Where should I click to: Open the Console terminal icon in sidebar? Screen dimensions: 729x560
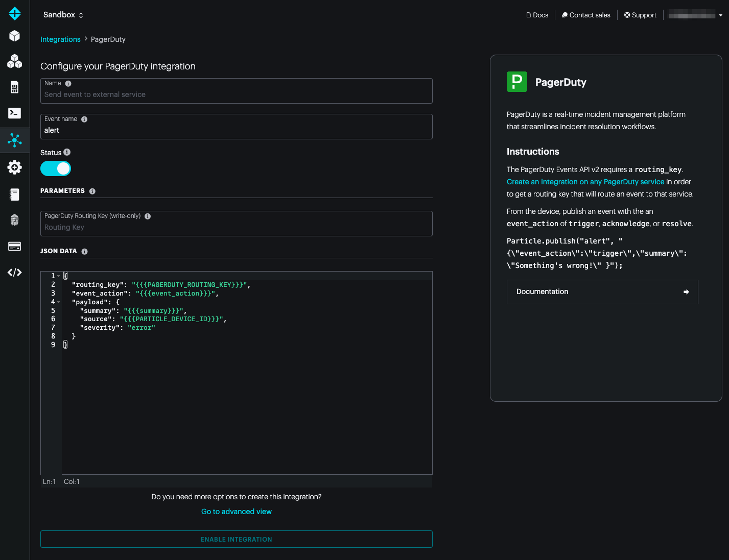tap(15, 113)
